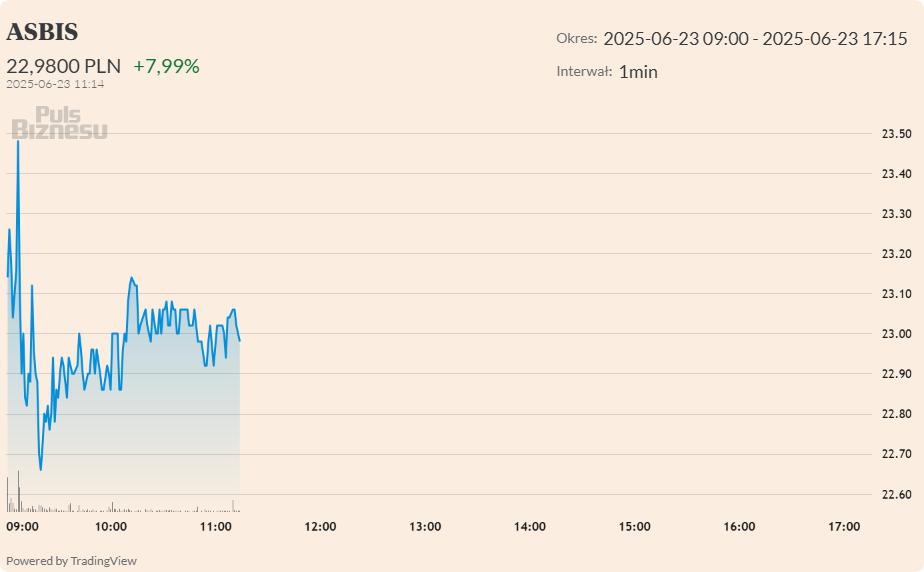924x572 pixels.
Task: Click the last price point on line
Action: pyautogui.click(x=239, y=340)
